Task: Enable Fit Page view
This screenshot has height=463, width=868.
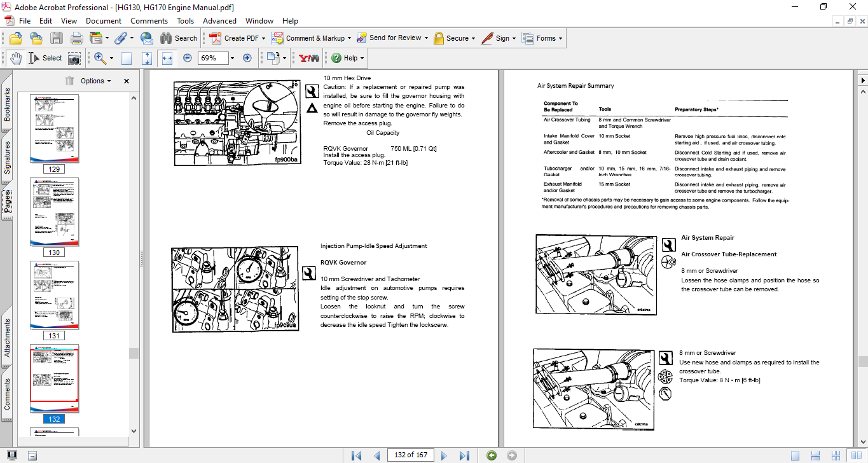Action: click(146, 57)
